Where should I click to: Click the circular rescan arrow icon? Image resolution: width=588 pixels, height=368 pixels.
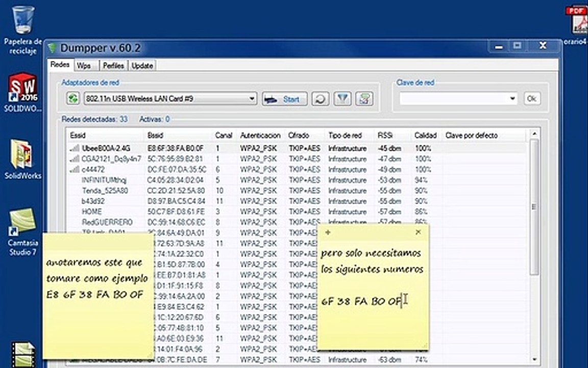tap(320, 99)
